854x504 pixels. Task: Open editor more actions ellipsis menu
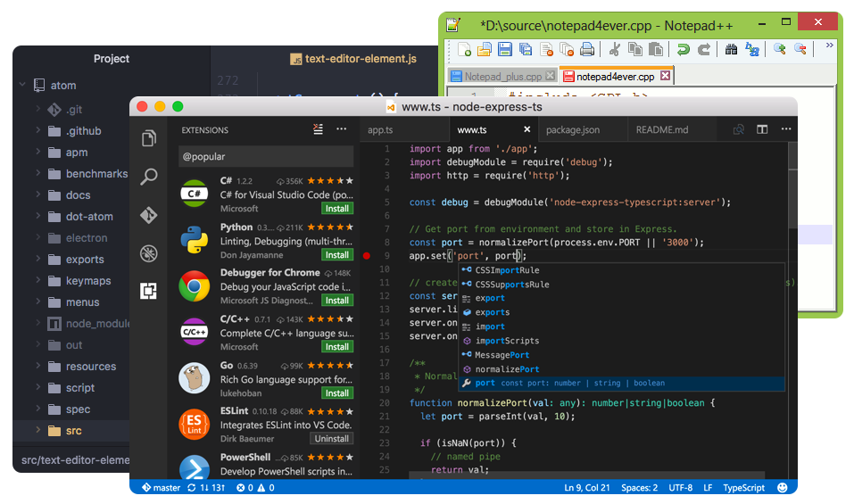(786, 129)
